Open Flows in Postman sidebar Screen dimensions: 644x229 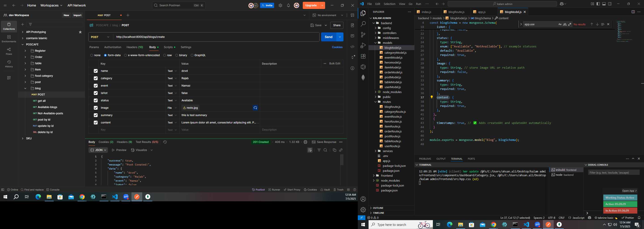click(9, 51)
